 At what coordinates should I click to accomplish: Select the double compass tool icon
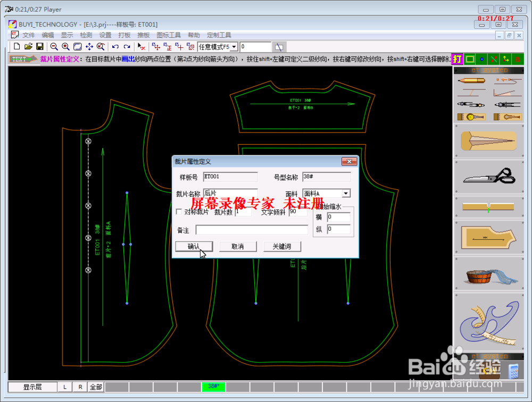(x=471, y=104)
